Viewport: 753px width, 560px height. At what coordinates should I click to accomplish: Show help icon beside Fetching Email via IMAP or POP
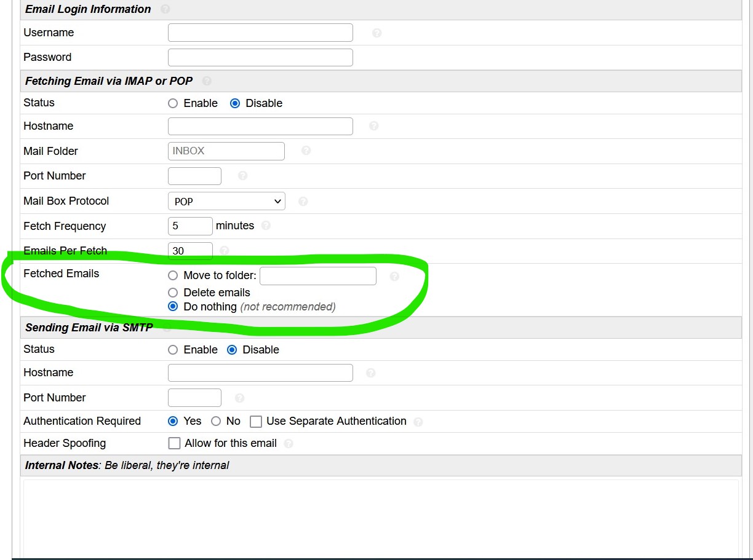[x=207, y=81]
